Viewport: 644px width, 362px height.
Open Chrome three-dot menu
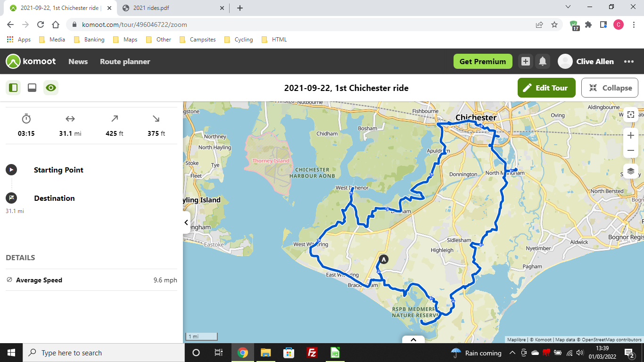pyautogui.click(x=634, y=25)
